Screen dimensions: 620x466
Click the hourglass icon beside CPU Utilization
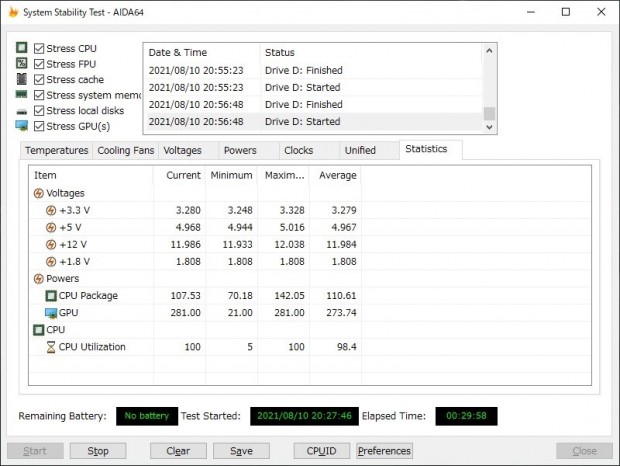(51, 347)
